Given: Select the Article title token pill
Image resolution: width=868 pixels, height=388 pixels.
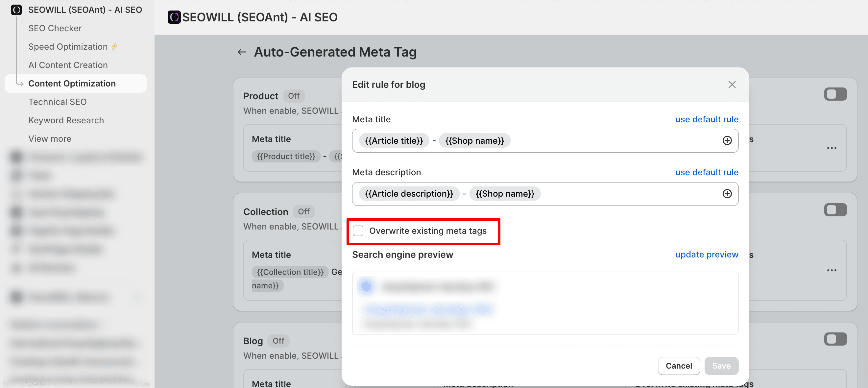Looking at the screenshot, I should (394, 141).
